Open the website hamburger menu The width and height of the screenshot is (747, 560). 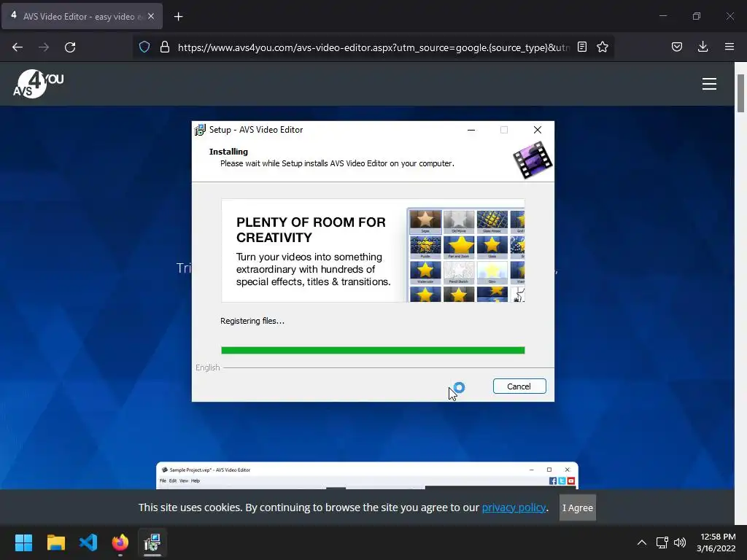click(709, 84)
